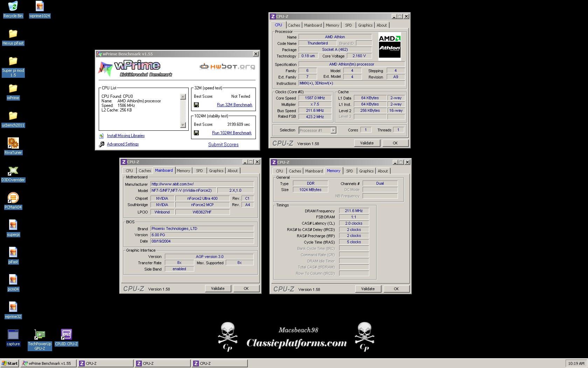Open SPD tab in Memory CPU-Z window
This screenshot has height=368, width=588.
(x=349, y=171)
